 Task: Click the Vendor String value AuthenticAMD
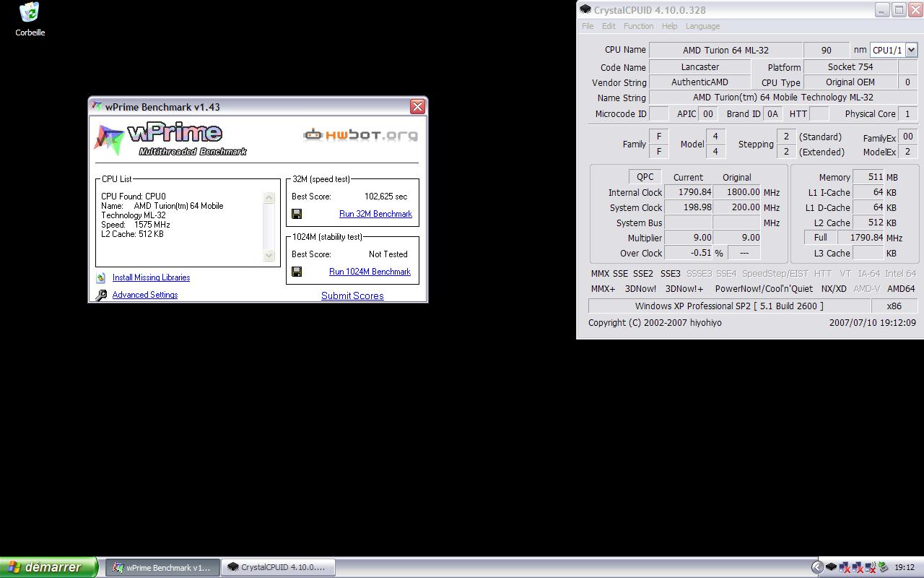699,82
